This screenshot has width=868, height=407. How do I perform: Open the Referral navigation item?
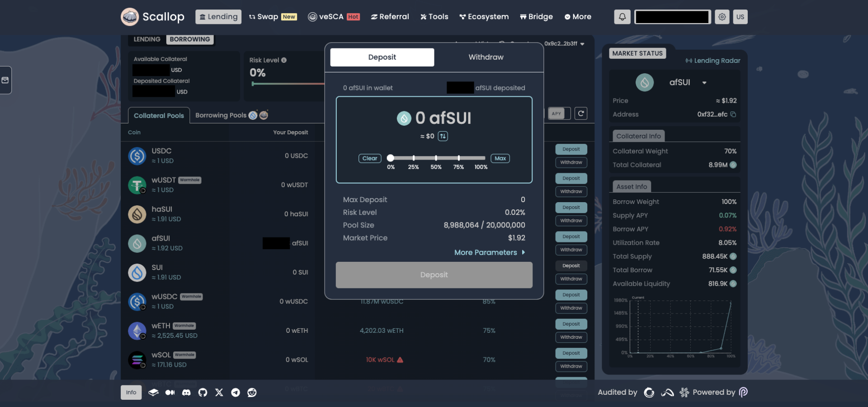coord(390,17)
